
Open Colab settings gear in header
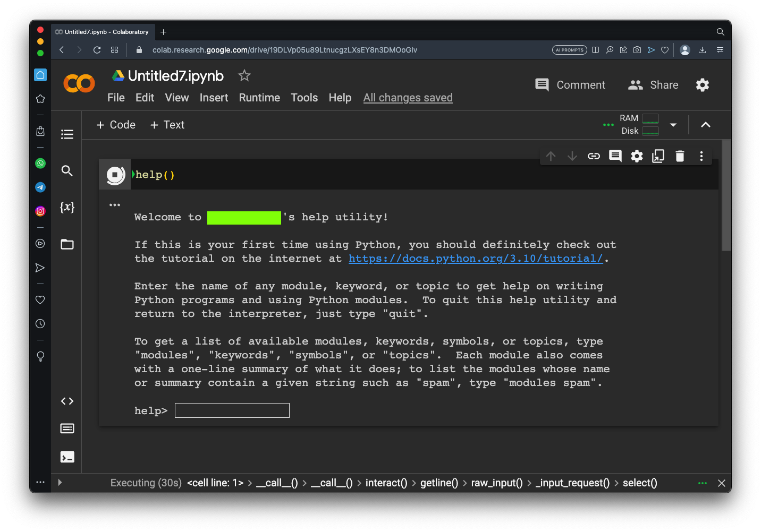(703, 85)
